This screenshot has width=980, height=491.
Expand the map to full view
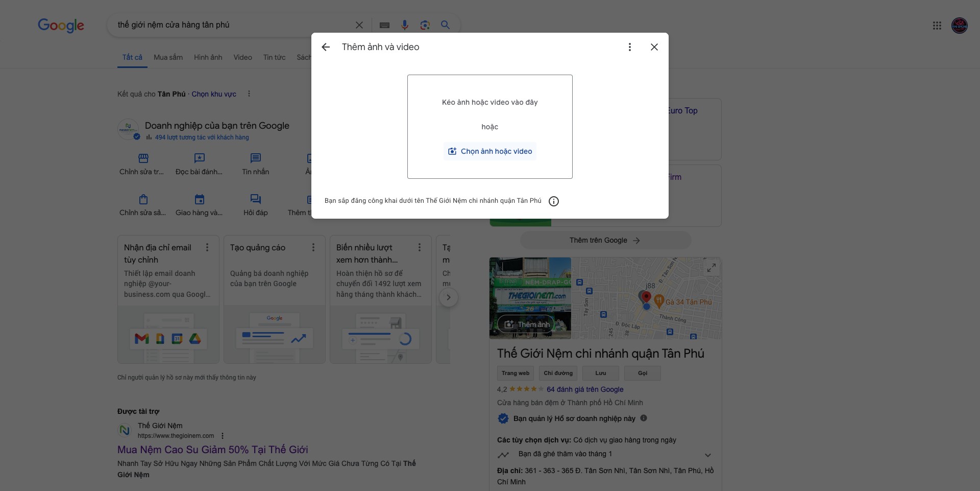pyautogui.click(x=712, y=268)
